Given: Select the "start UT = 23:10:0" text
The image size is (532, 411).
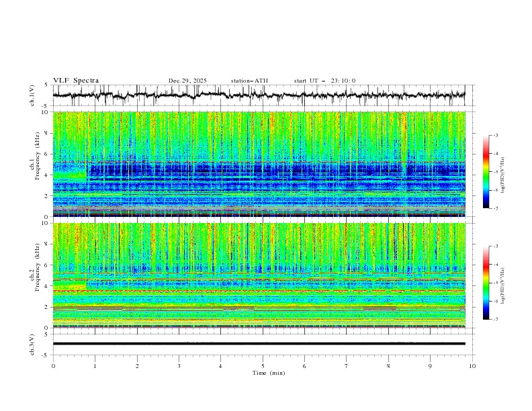Looking at the screenshot, I should 324,81.
